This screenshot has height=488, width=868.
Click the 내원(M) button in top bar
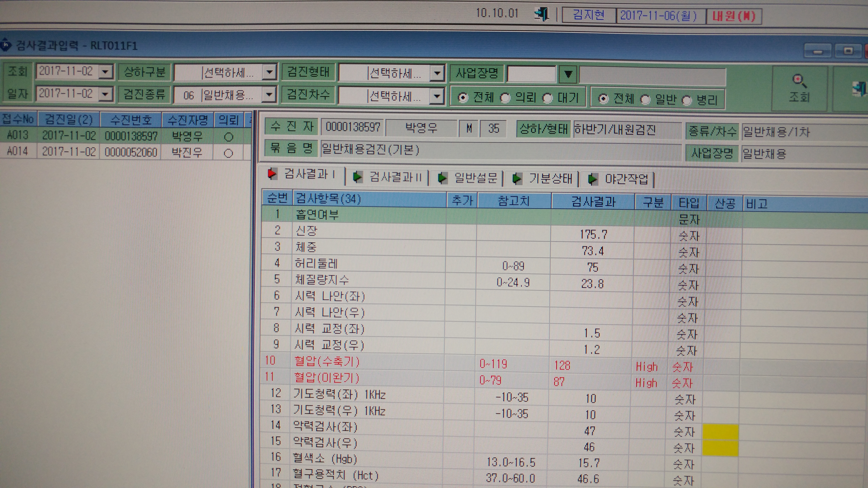[x=734, y=16]
